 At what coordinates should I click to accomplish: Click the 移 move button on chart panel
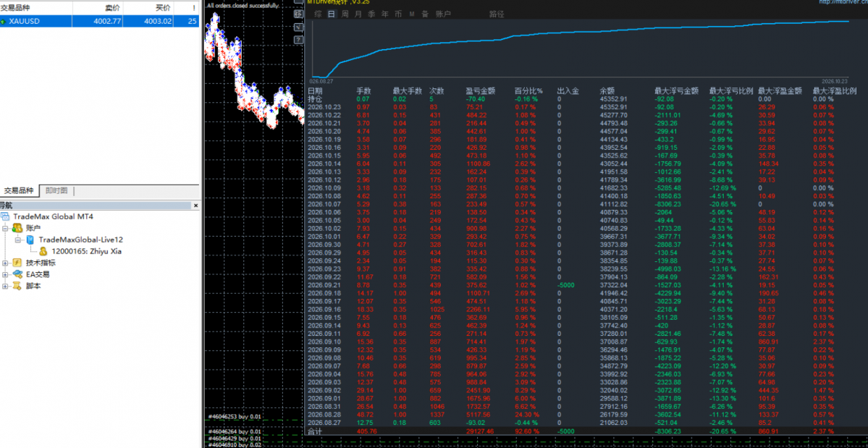298,13
